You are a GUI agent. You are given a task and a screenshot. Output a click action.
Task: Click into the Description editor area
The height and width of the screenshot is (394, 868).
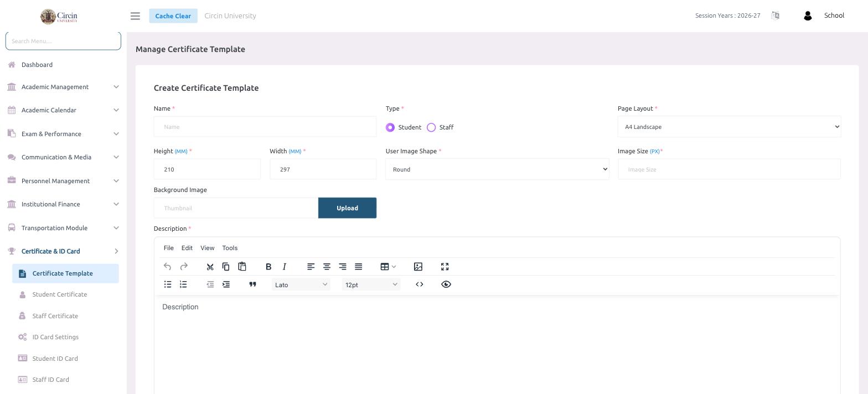click(x=497, y=345)
